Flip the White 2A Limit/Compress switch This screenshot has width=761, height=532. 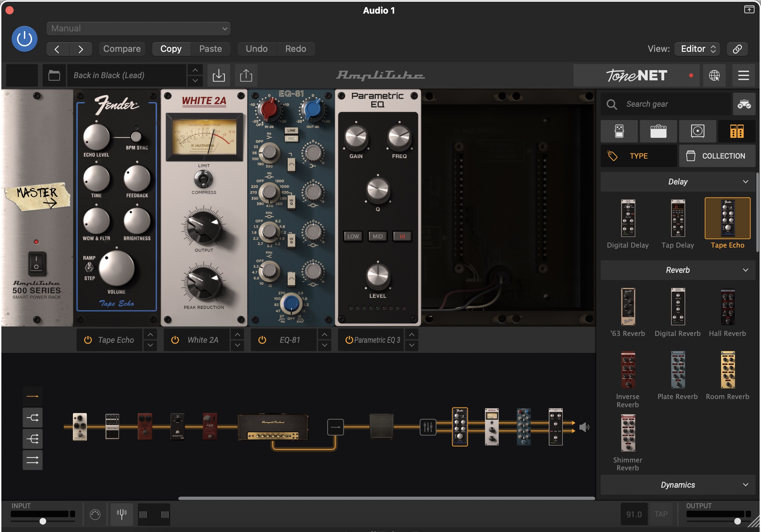pyautogui.click(x=203, y=179)
